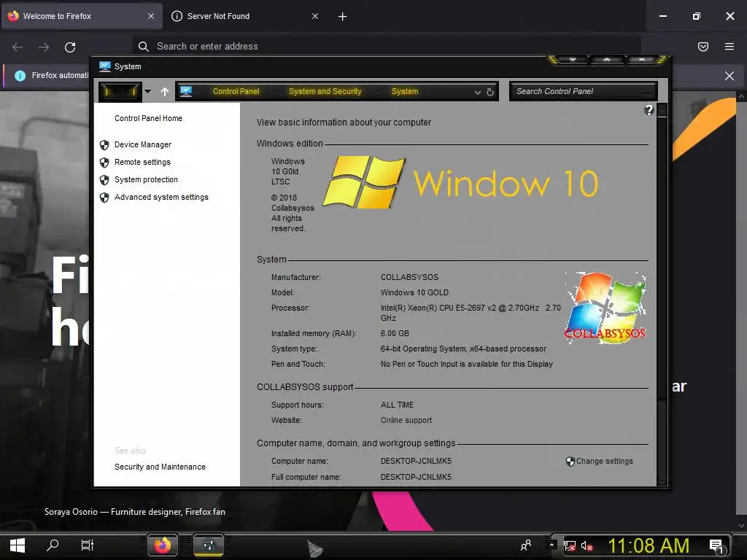This screenshot has height=560, width=747.
Task: Click the Control Panel taskbar button
Action: pos(208,545)
